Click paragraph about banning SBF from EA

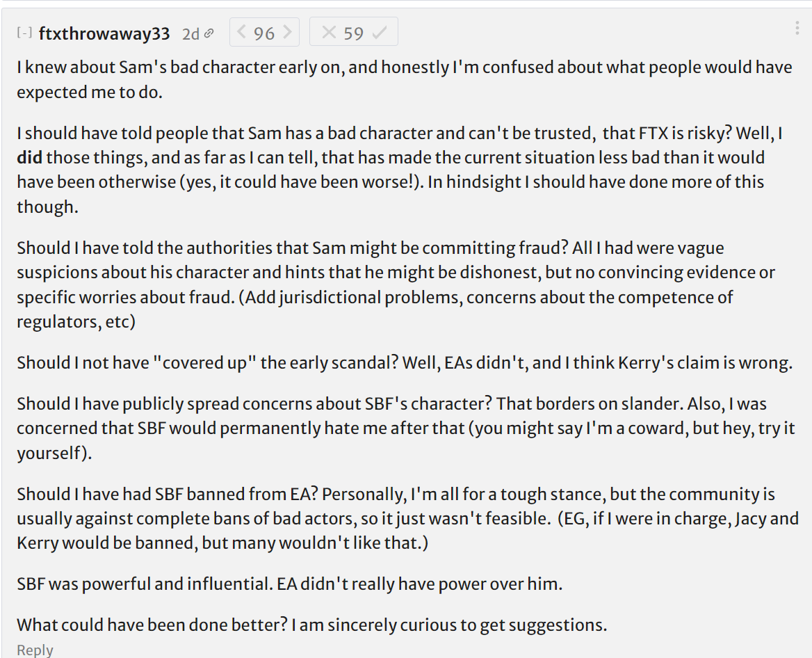click(x=403, y=518)
